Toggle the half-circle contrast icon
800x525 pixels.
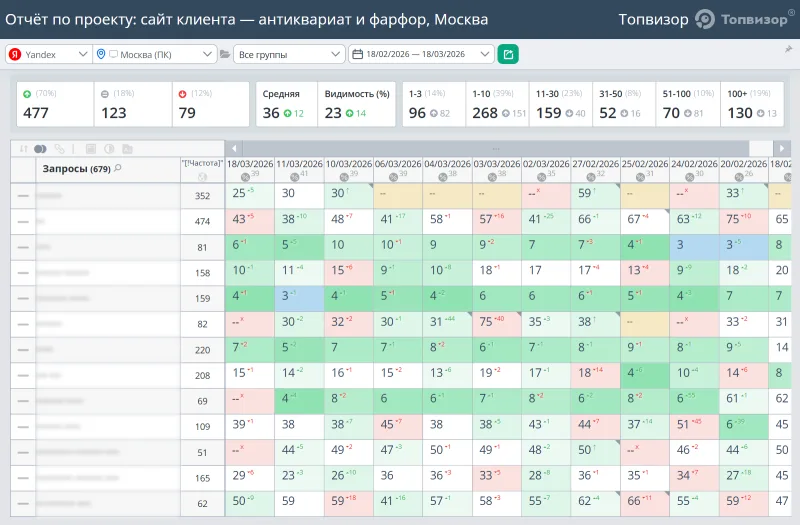tap(109, 149)
